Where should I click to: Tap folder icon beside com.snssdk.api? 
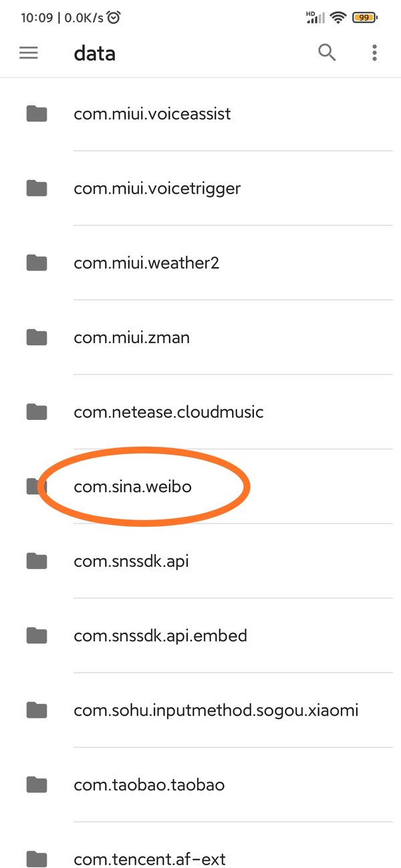click(37, 562)
